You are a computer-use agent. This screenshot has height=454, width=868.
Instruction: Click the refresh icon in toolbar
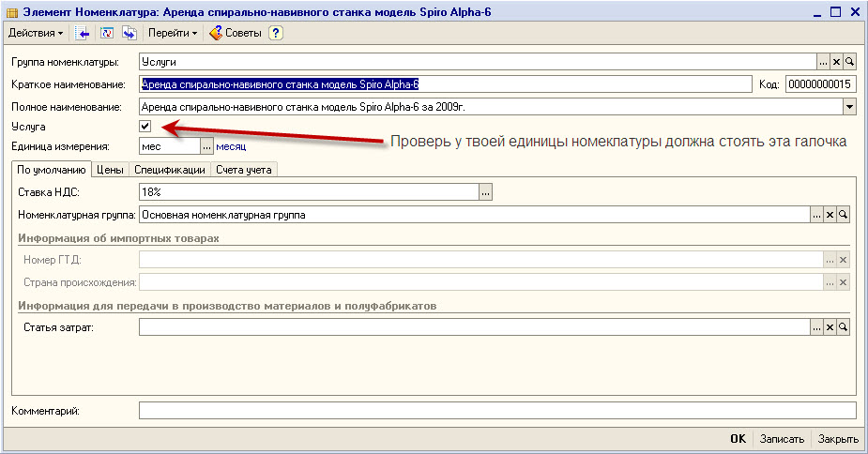click(x=106, y=33)
